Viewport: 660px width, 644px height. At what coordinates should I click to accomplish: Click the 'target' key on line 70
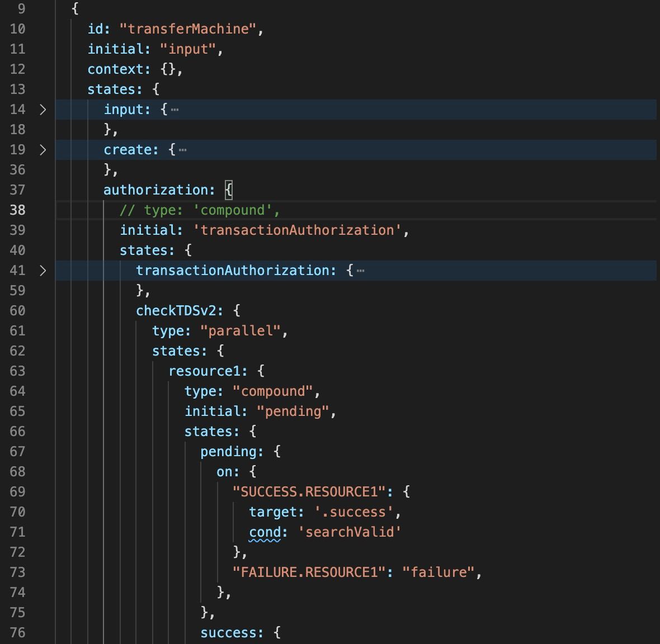coord(273,512)
